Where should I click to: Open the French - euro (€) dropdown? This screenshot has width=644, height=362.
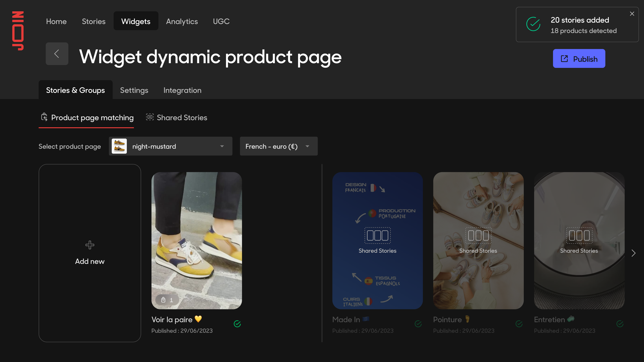coord(279,146)
